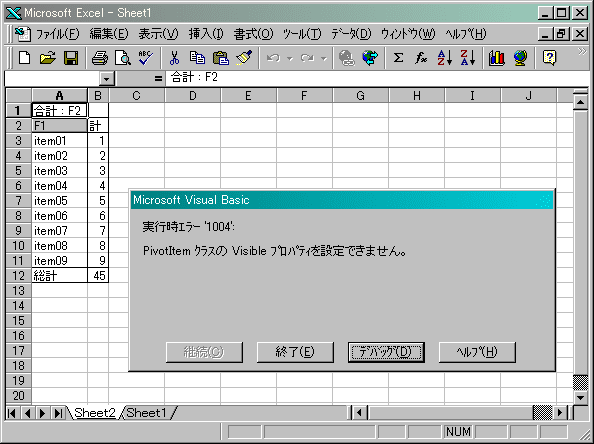Open the Name Box dropdown arrow
Viewport: 594px width, 444px height.
106,79
